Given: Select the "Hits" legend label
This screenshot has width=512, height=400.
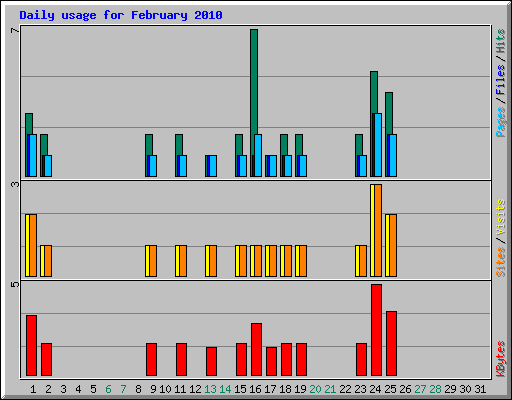Looking at the screenshot, I should point(500,41).
